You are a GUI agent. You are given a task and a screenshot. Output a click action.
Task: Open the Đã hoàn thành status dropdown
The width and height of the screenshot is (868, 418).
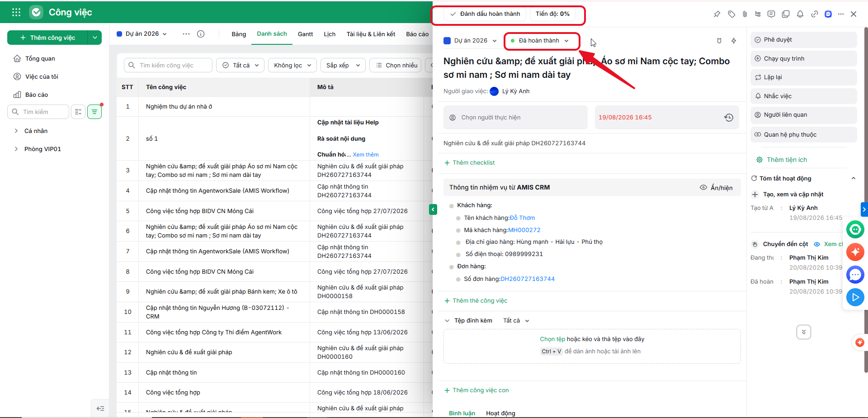tap(541, 41)
